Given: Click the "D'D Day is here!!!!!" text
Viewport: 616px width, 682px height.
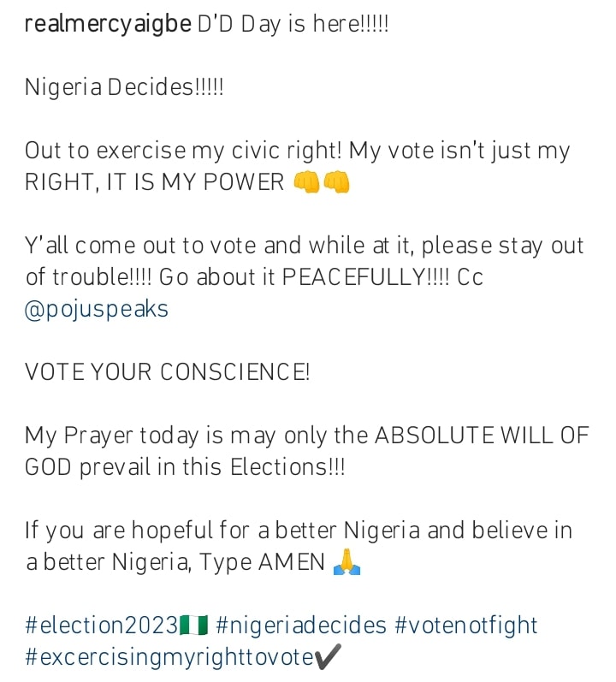Looking at the screenshot, I should coord(293,24).
